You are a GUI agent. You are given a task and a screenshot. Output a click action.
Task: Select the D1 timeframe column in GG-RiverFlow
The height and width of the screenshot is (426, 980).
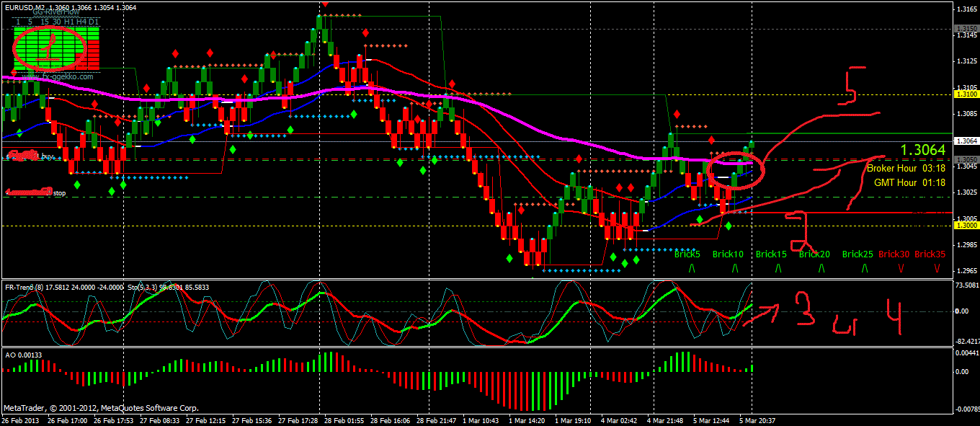[94, 22]
